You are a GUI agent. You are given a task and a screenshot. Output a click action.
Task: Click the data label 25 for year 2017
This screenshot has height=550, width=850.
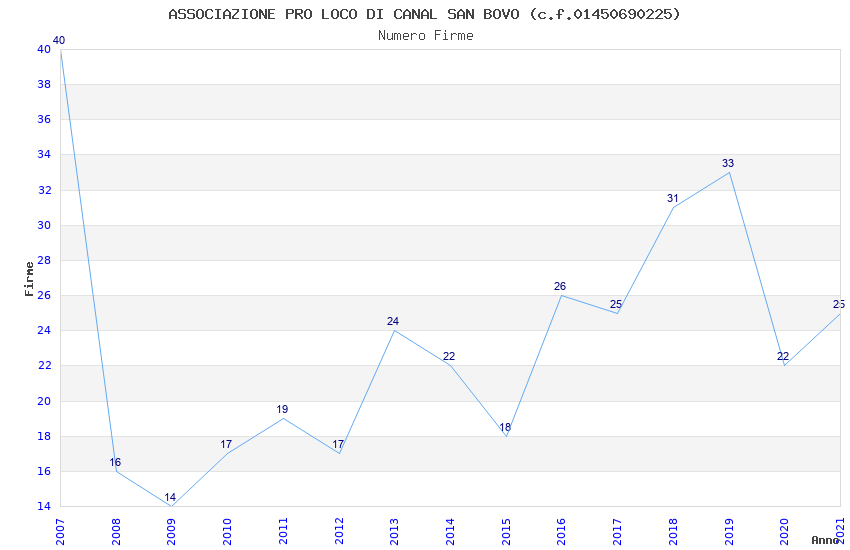(x=616, y=304)
